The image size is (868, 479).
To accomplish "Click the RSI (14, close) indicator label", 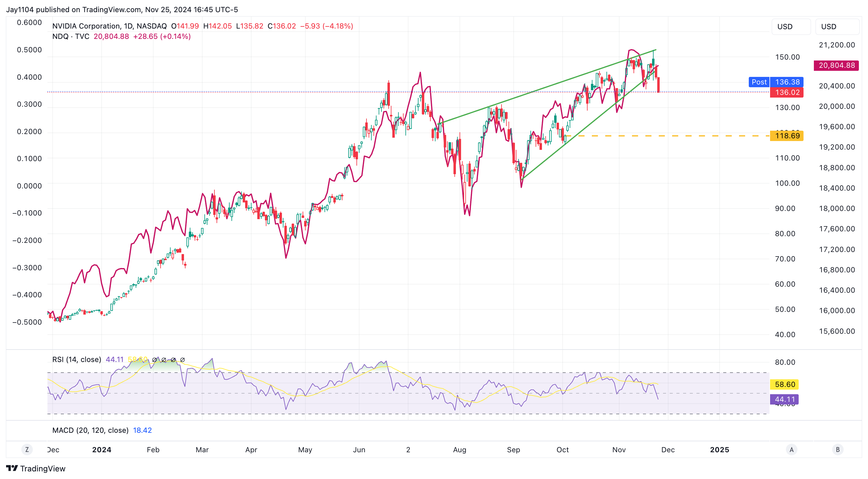I will click(x=76, y=360).
